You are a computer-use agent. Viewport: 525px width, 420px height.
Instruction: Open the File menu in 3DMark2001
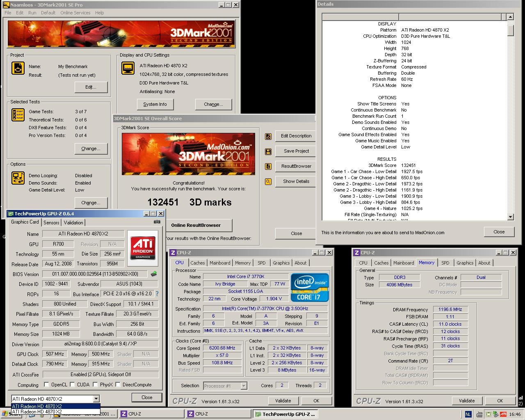click(8, 13)
